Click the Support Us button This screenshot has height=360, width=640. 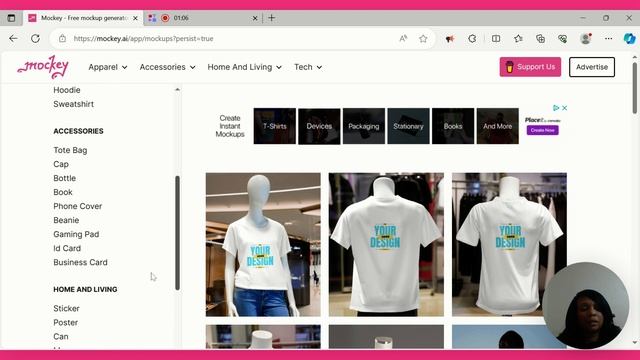(530, 67)
